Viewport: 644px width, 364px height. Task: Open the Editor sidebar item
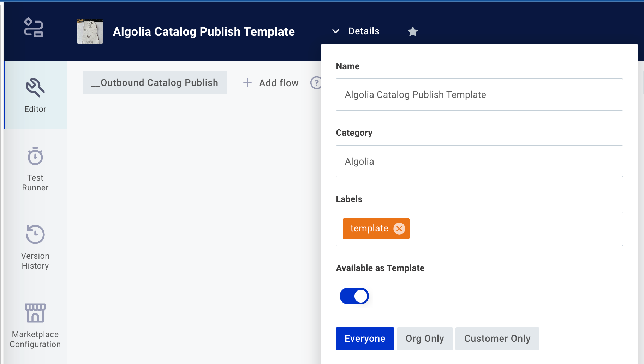point(35,95)
